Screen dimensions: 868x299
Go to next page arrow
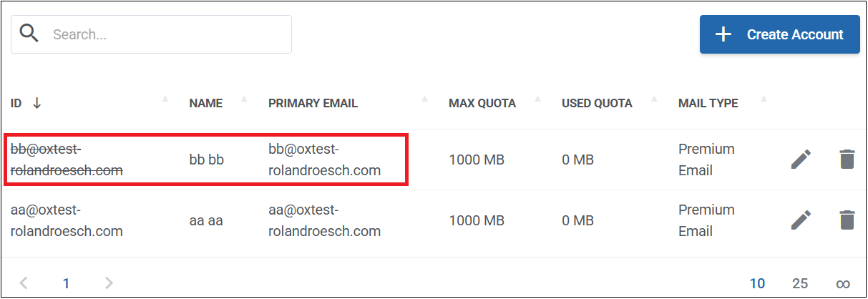[109, 283]
